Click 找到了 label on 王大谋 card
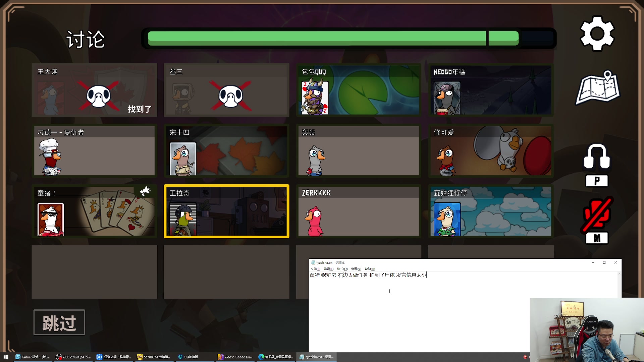The height and width of the screenshot is (362, 644). 140,109
